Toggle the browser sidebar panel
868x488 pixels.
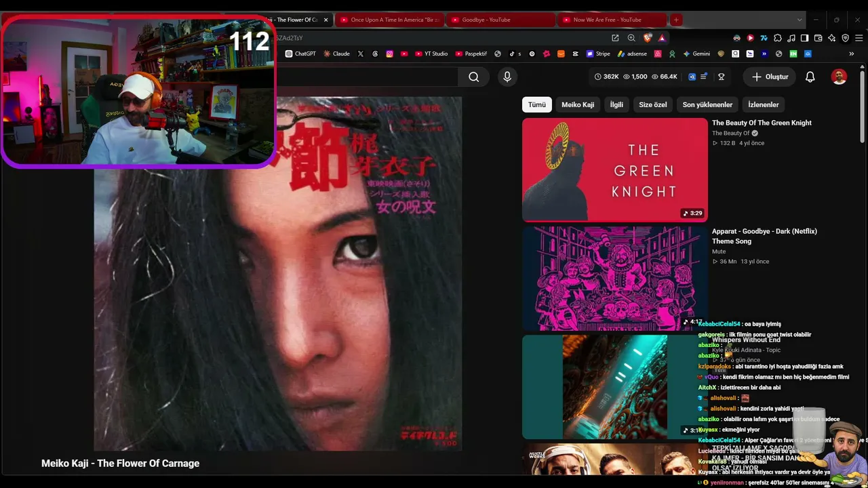point(804,38)
